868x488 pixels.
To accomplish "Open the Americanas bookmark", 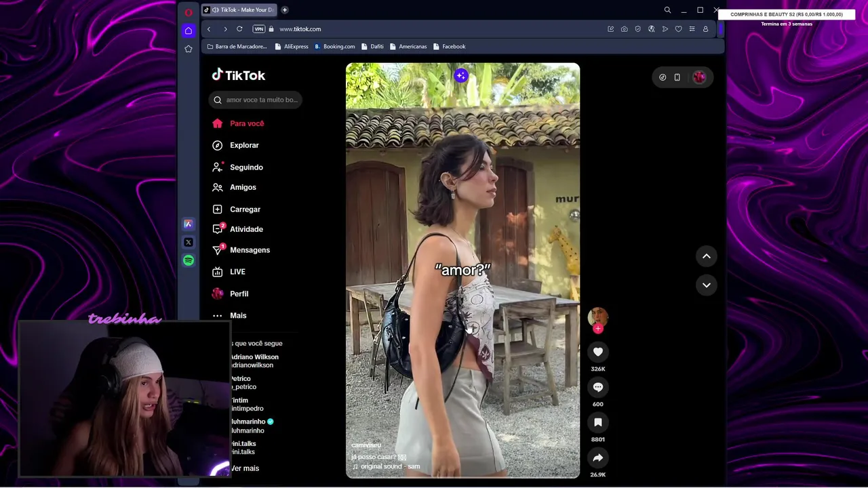I will pos(408,47).
